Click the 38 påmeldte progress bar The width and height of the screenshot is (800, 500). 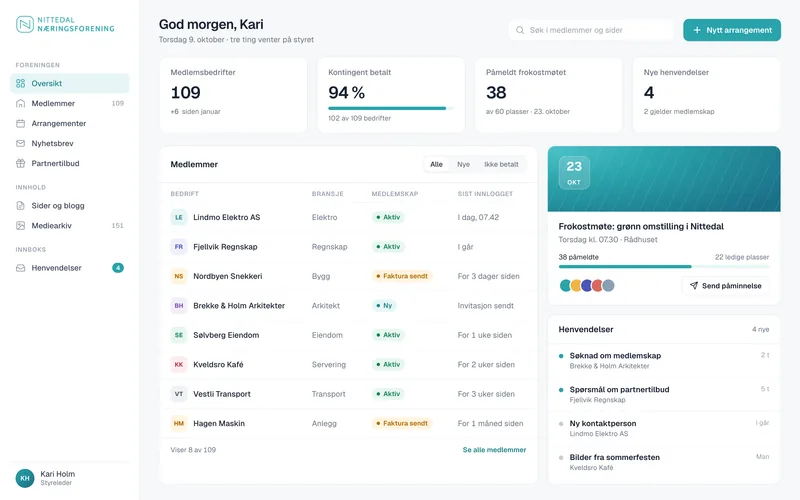pyautogui.click(x=664, y=266)
